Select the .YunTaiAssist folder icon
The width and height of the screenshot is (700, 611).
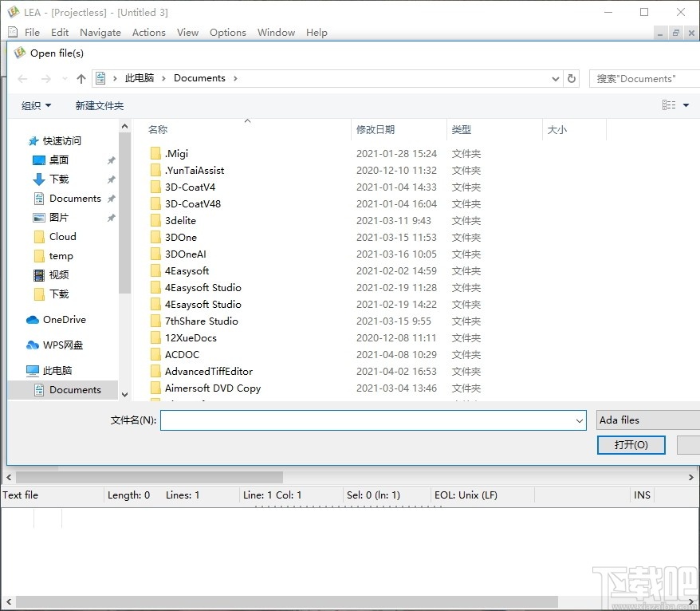[155, 170]
